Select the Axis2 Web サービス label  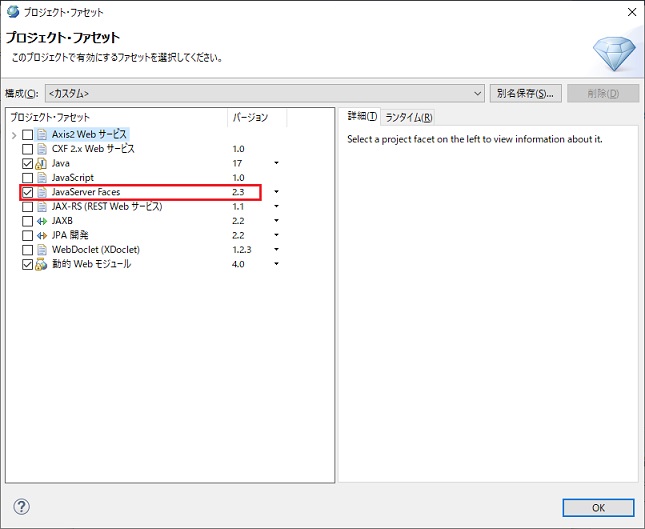pos(89,135)
